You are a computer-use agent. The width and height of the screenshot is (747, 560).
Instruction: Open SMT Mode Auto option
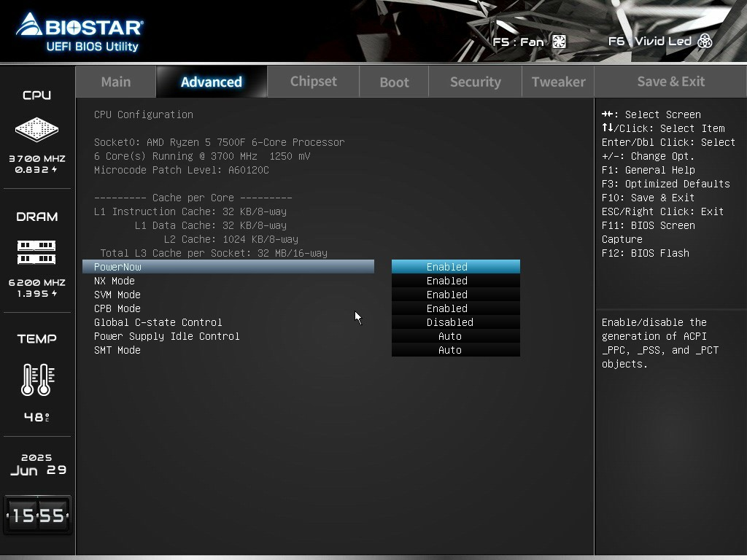pyautogui.click(x=455, y=349)
